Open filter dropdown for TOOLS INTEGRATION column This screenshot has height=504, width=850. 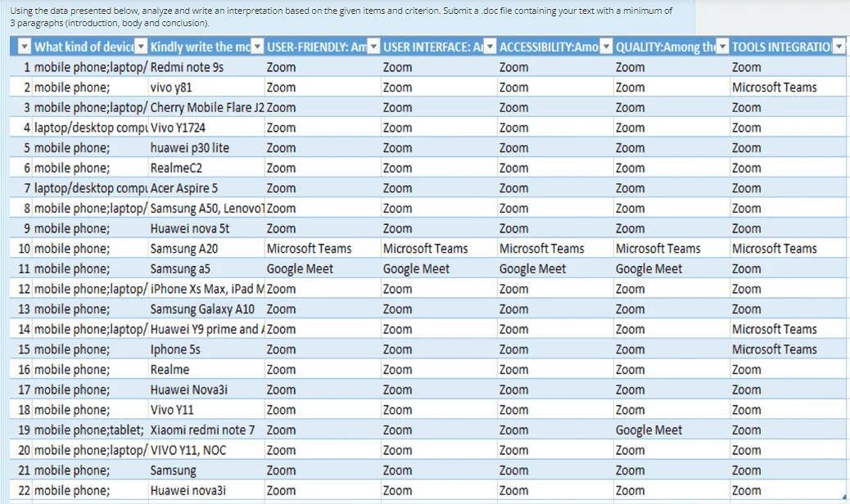(x=839, y=47)
